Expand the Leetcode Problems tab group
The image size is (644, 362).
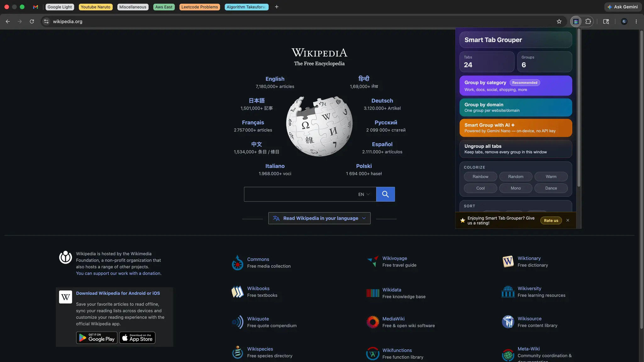200,7
